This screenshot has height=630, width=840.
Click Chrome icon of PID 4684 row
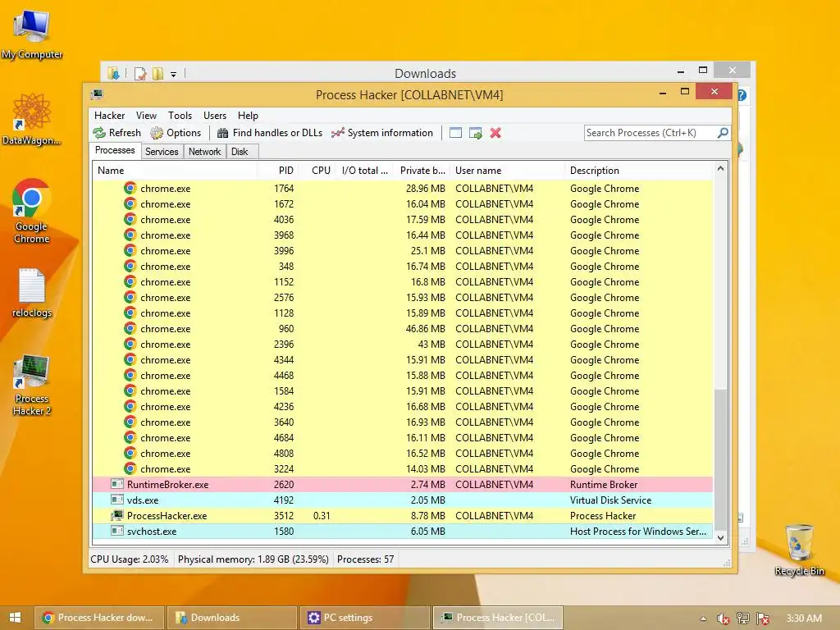pos(130,437)
